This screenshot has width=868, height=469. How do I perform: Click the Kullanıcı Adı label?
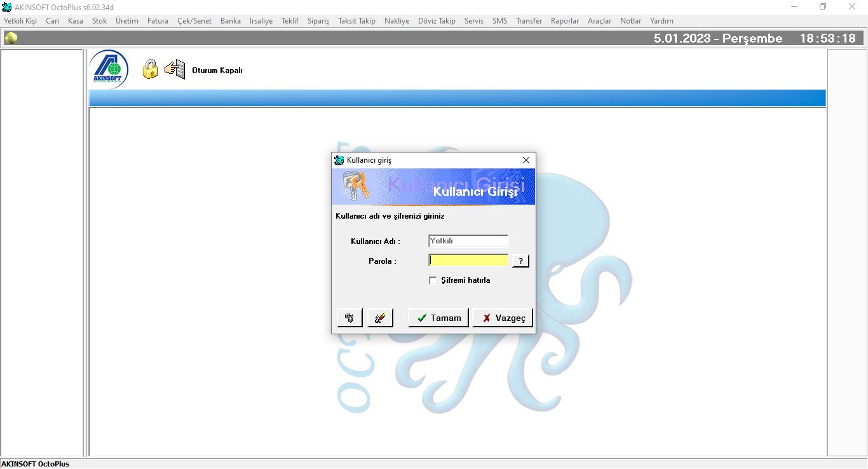[376, 241]
